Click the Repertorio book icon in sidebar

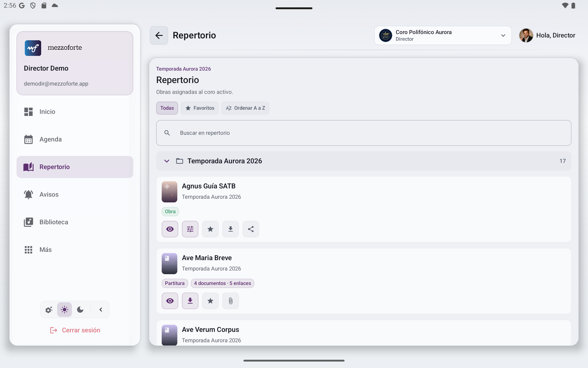point(28,167)
